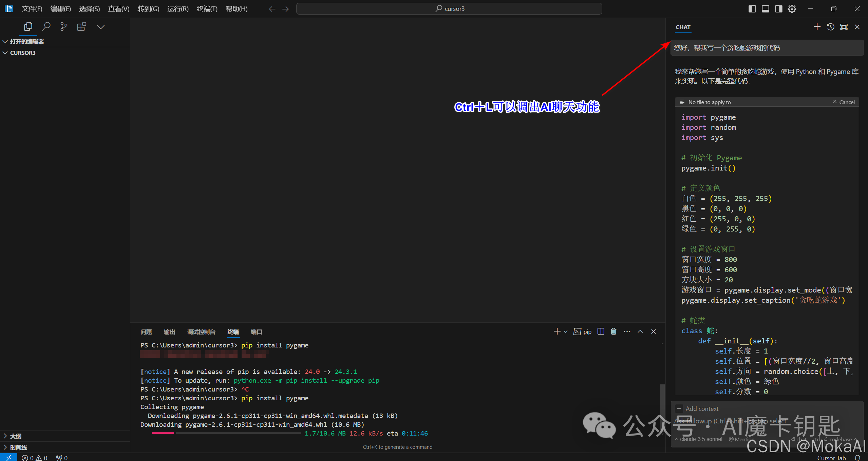Create a new terminal with plus
This screenshot has height=461, width=868.
pyautogui.click(x=557, y=332)
